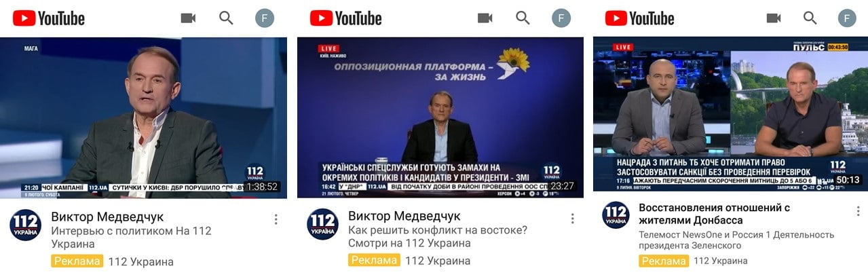Open more options for the Интервью с политиком video
Screen dimensions: 868x277
[276, 219]
